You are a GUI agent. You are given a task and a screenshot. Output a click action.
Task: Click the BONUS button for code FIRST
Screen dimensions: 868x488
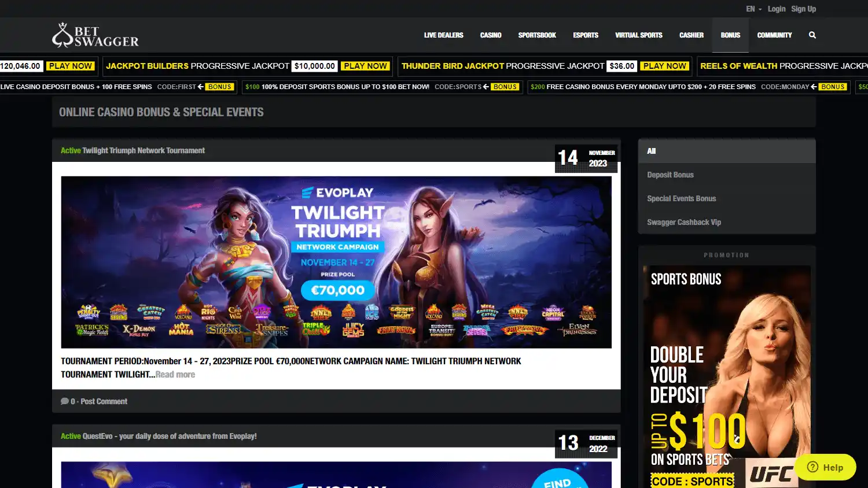(219, 87)
